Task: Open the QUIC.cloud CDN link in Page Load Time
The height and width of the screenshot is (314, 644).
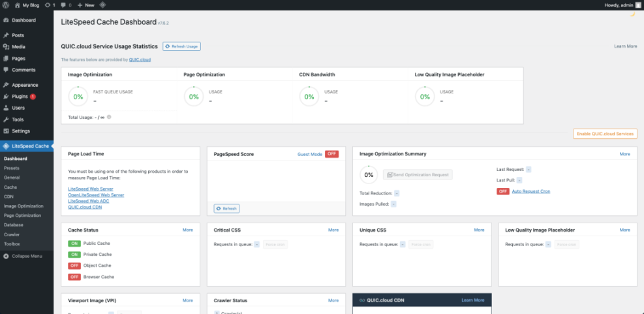Action: [x=85, y=207]
